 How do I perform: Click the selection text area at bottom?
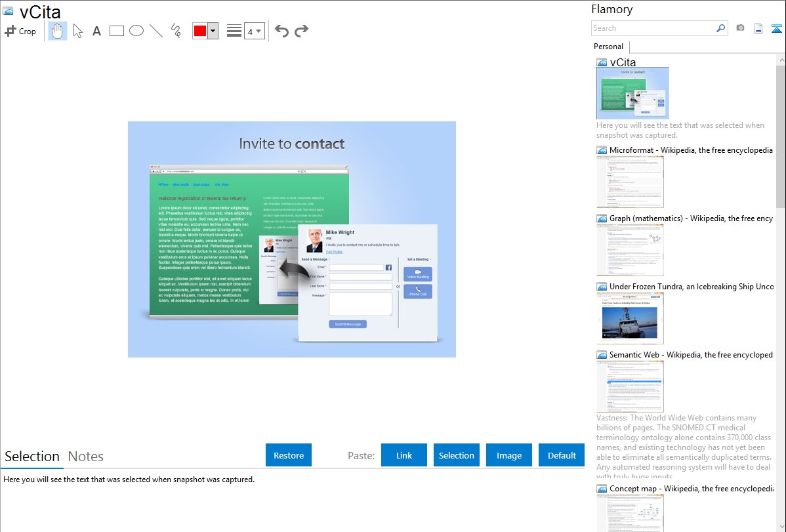[292, 501]
